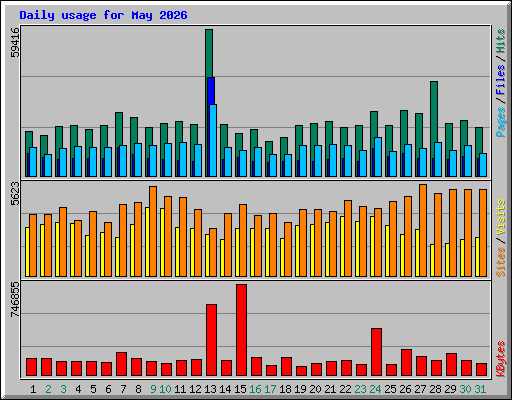Click day label 27 on the x-axis

420,389
